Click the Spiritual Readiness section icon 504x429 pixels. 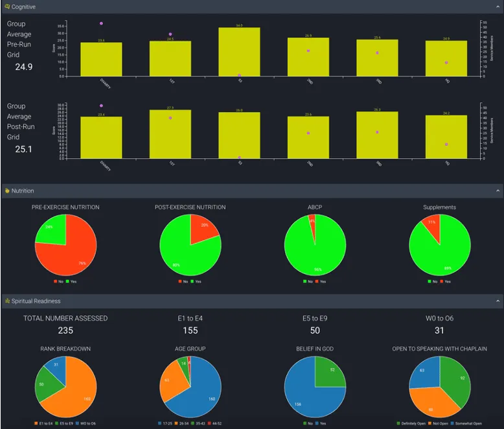(x=7, y=301)
